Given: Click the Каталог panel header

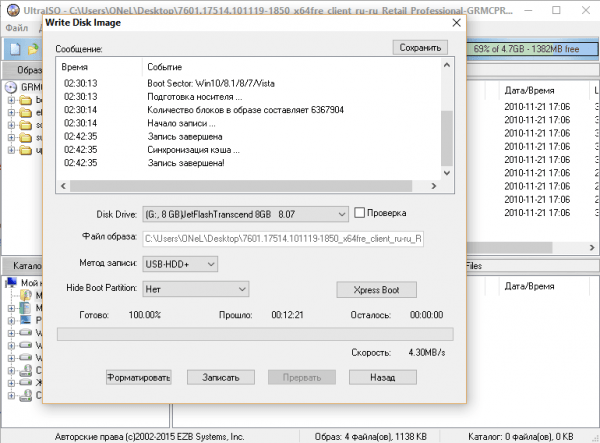Looking at the screenshot, I should pos(22,265).
